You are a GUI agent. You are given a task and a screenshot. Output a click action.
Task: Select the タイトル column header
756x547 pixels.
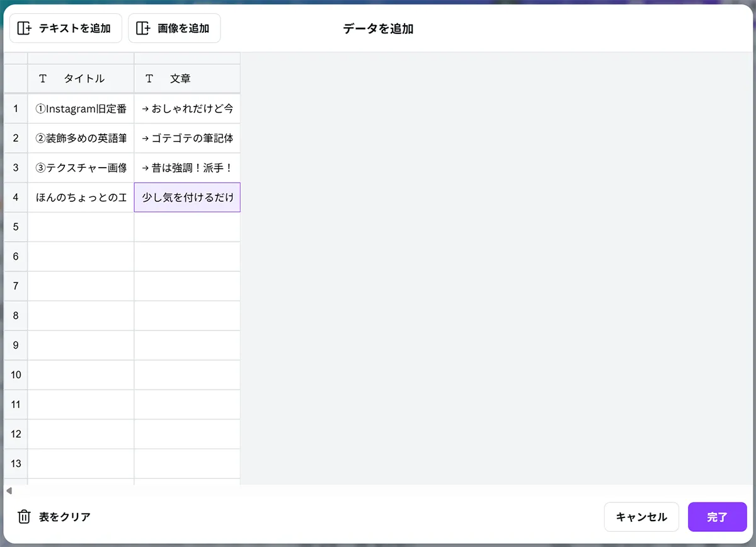coord(81,79)
